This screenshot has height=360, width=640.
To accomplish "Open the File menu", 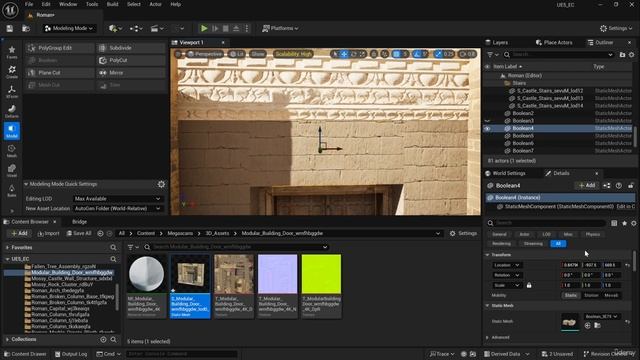I will [29, 4].
